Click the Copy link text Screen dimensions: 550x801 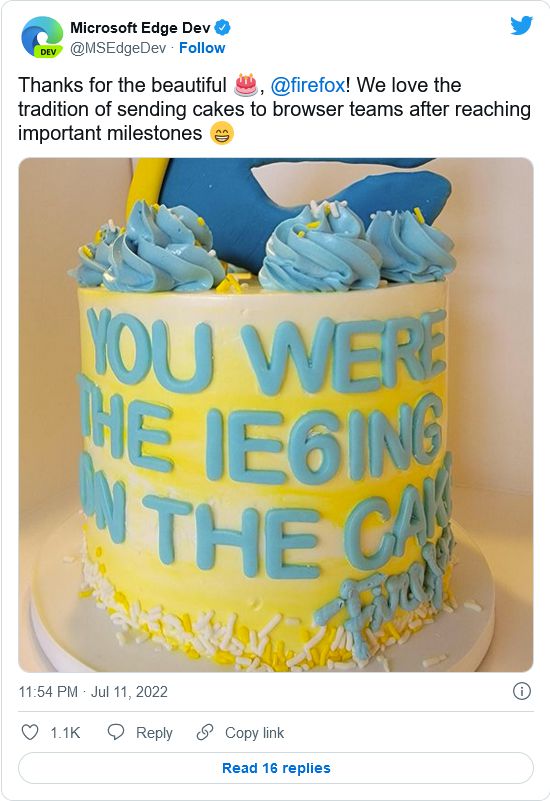pos(254,733)
